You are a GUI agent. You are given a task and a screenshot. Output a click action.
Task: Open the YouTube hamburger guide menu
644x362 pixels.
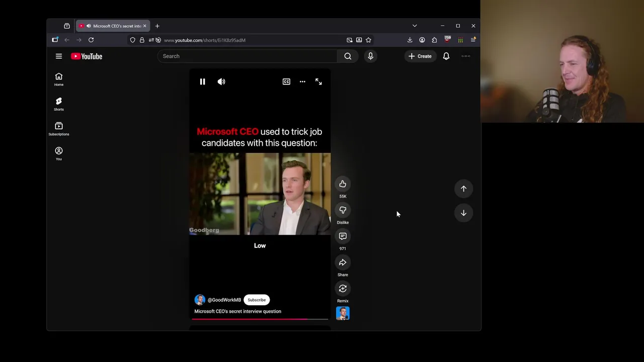[59, 56]
